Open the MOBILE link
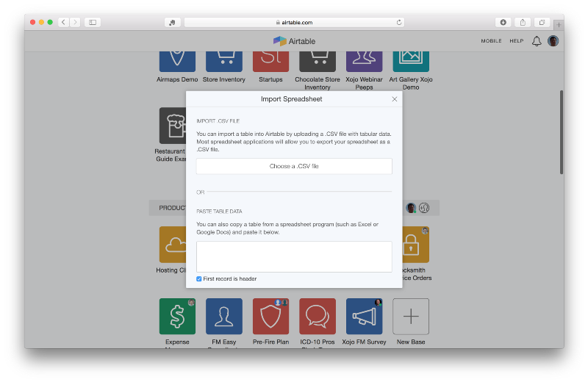The height and width of the screenshot is (382, 588). [x=491, y=41]
